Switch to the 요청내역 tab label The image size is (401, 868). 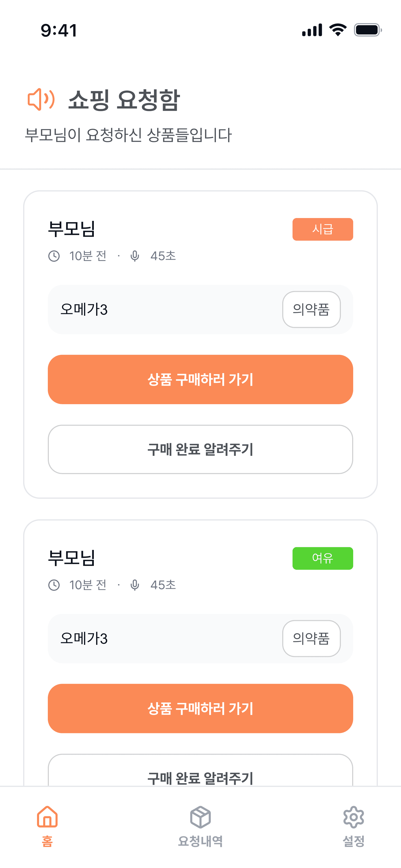pyautogui.click(x=200, y=841)
